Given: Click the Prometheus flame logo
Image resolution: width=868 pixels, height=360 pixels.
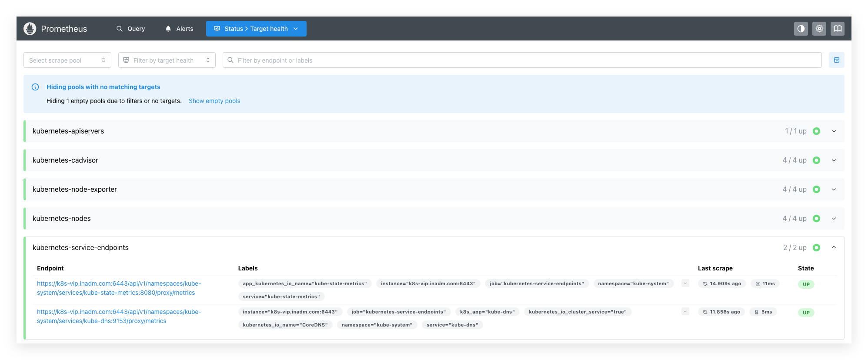Looking at the screenshot, I should coord(30,29).
